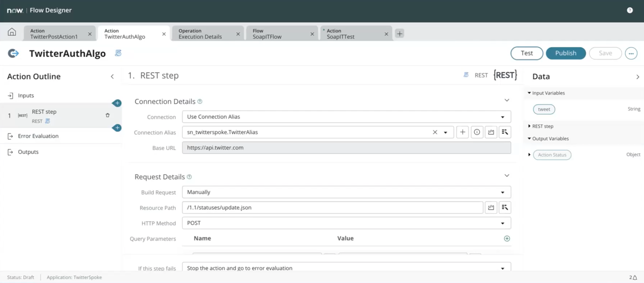Go to the Flow Designer home tab

click(12, 32)
